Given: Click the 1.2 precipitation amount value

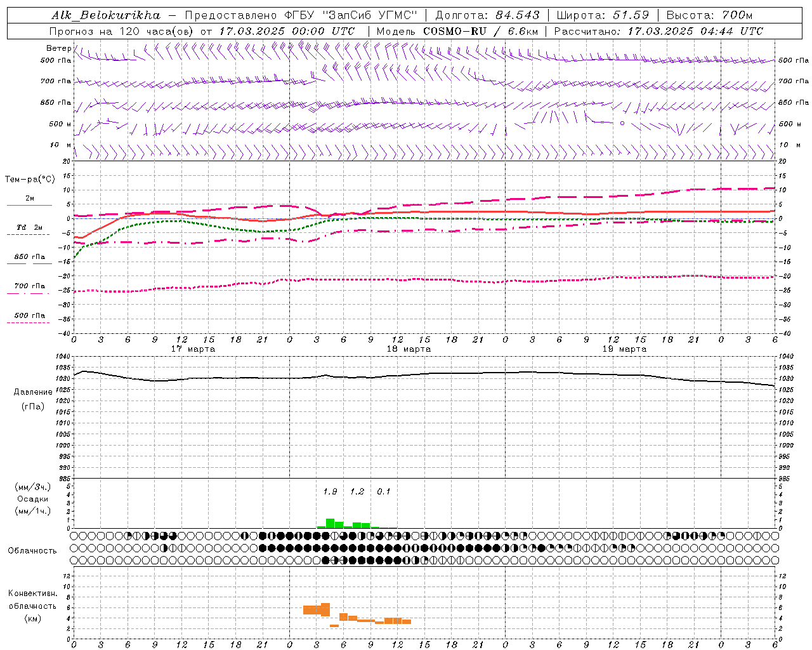Looking at the screenshot, I should pyautogui.click(x=357, y=492).
